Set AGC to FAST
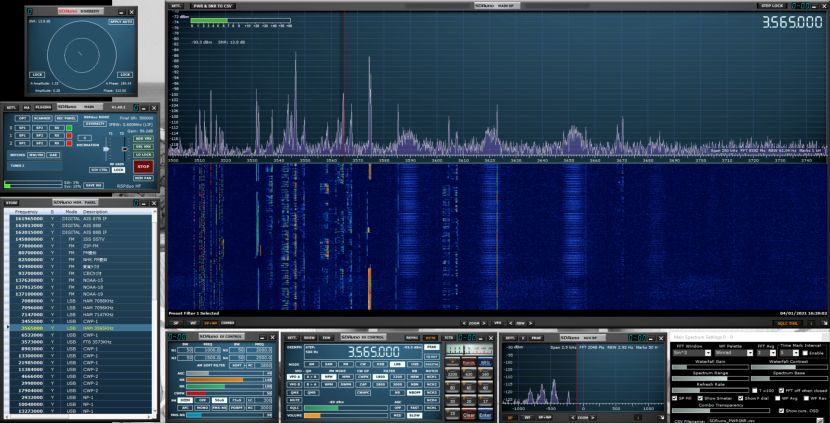 [414, 408]
